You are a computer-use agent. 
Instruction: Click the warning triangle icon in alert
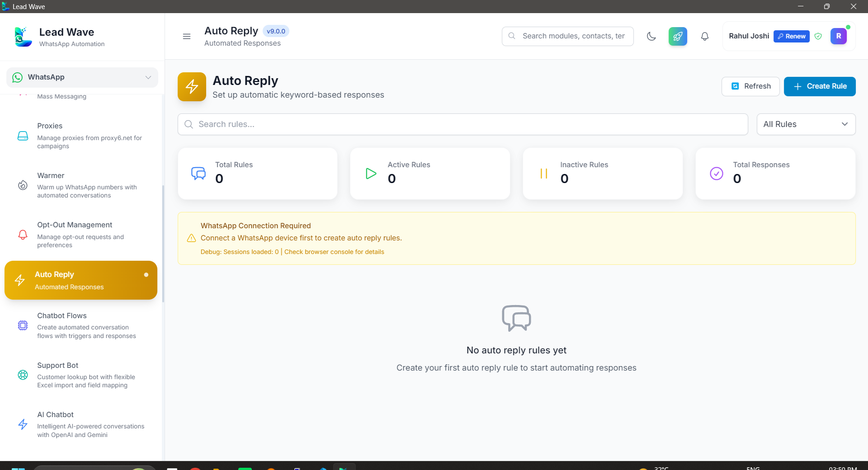tap(191, 238)
